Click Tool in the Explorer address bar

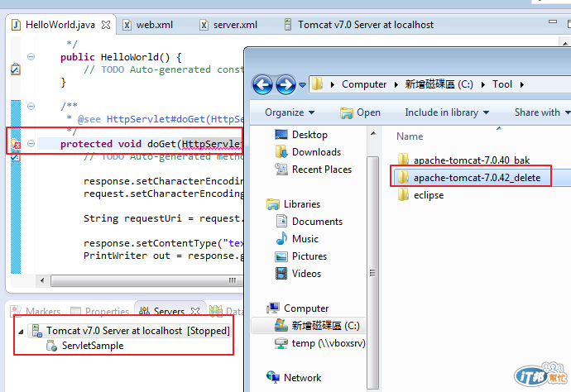click(502, 84)
